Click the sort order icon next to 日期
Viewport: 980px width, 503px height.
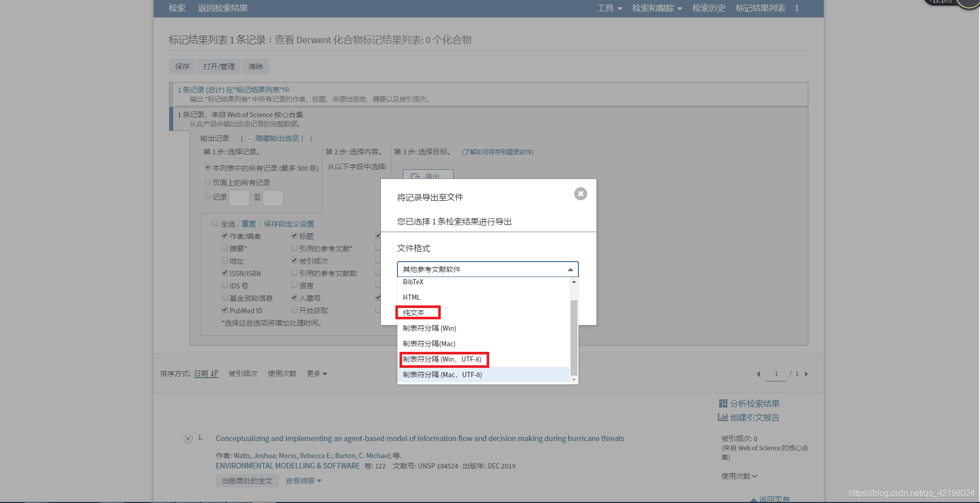point(214,373)
